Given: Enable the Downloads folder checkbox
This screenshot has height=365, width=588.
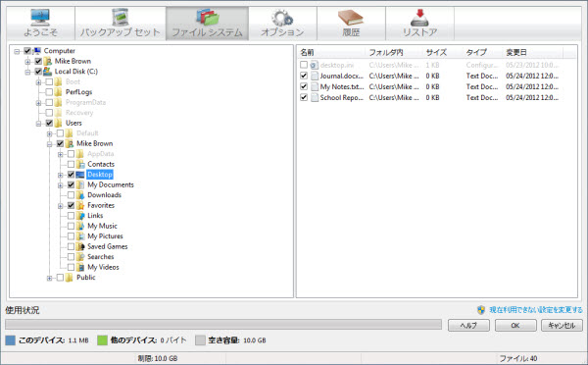Looking at the screenshot, I should [71, 195].
